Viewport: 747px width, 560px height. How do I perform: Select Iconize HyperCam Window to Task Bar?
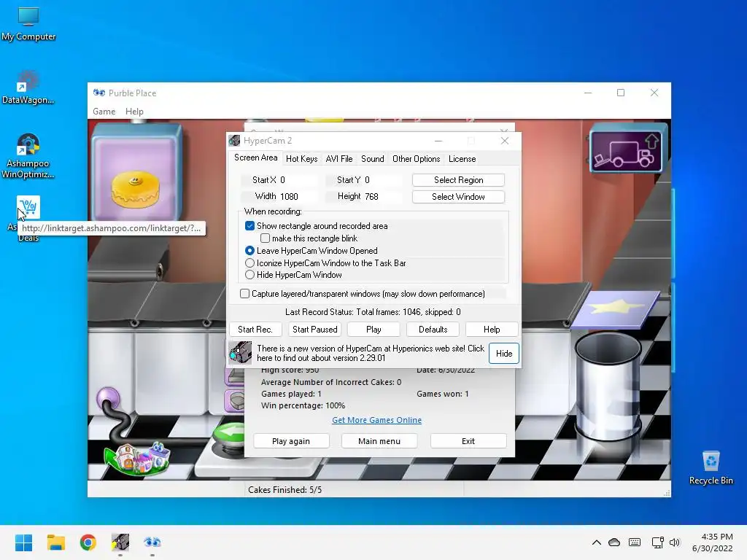click(249, 262)
